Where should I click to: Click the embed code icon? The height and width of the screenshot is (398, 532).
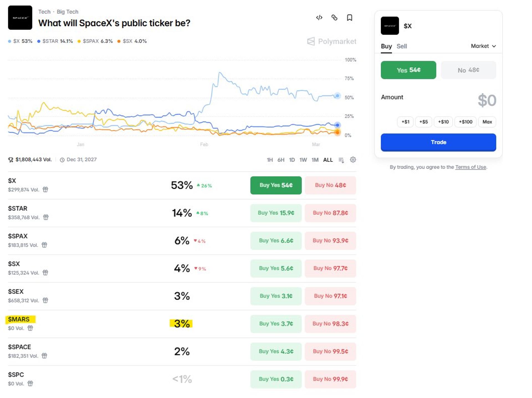tap(319, 18)
